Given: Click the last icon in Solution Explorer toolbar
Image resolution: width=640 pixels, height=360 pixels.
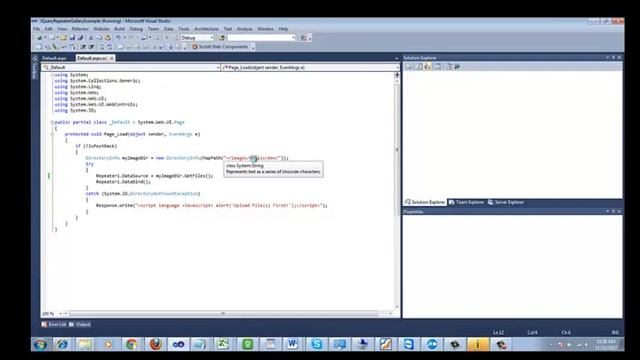Looking at the screenshot, I should coord(457,66).
